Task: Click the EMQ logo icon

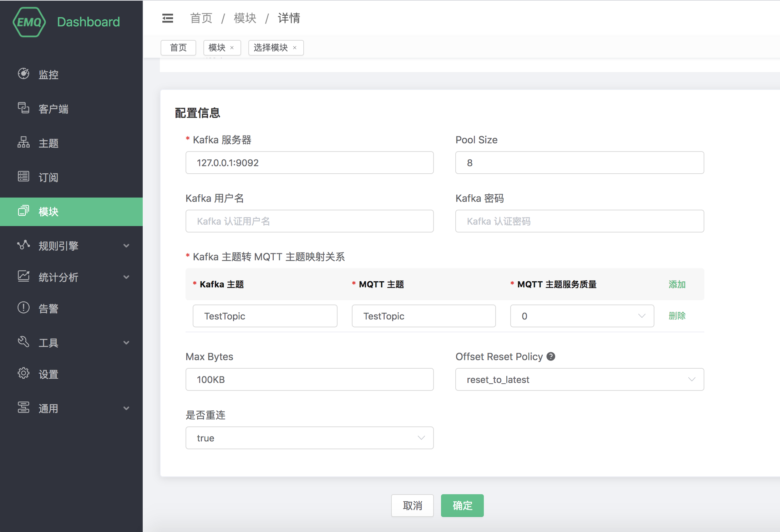Action: [29, 22]
